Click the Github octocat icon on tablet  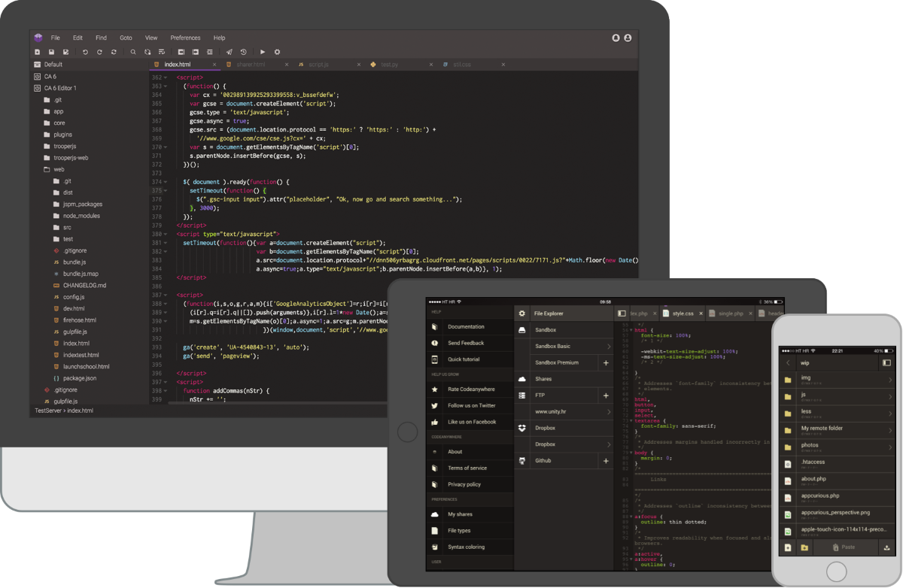(x=522, y=460)
